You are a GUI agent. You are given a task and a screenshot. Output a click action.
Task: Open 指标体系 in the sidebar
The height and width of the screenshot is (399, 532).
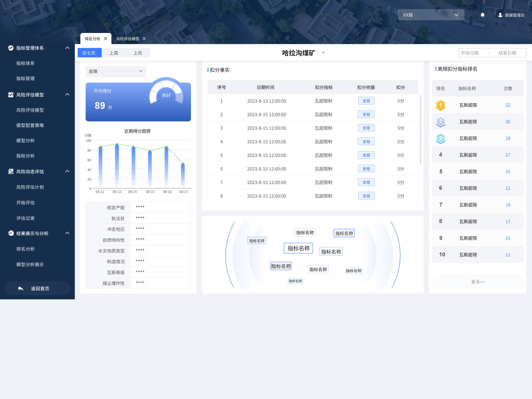click(26, 63)
